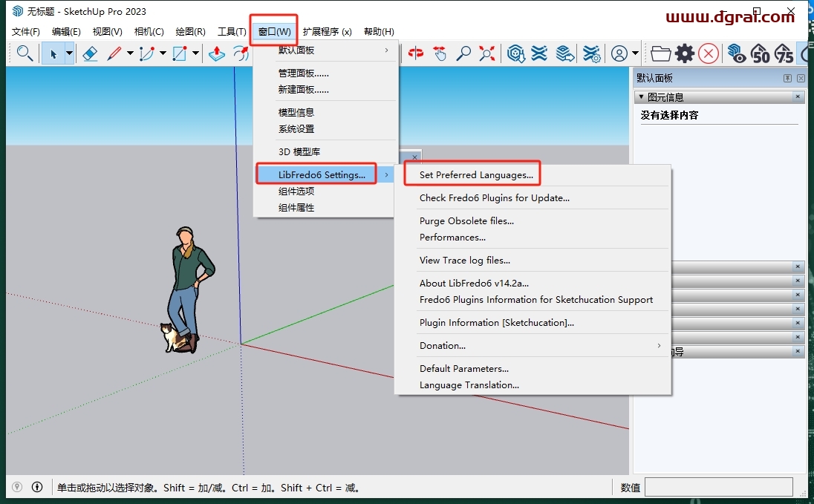Select the red pencil Line tool

tap(114, 53)
